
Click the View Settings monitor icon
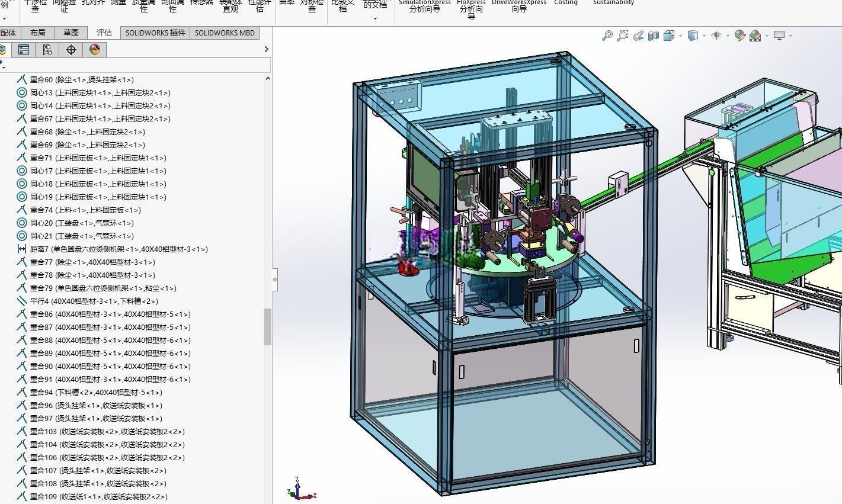779,36
